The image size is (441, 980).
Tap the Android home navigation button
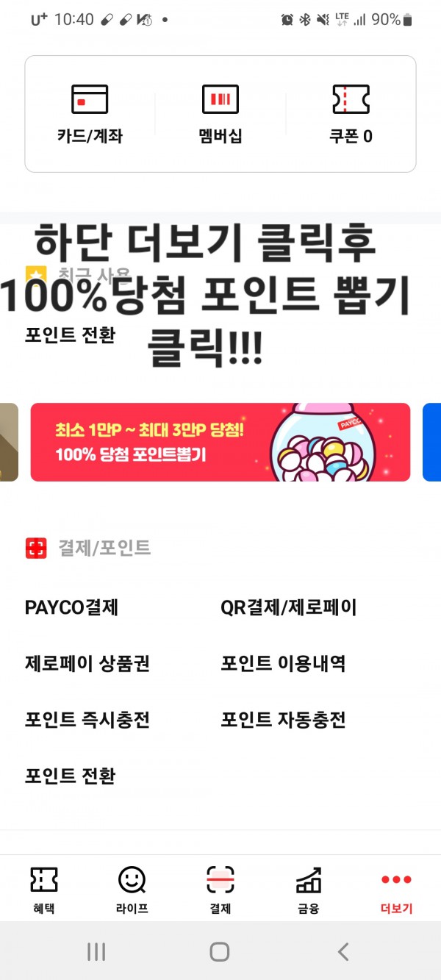pos(220,952)
